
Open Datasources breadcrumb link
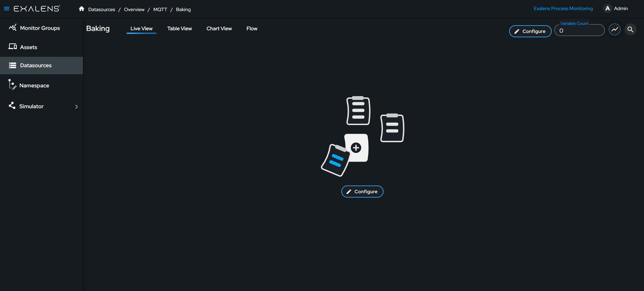[102, 9]
